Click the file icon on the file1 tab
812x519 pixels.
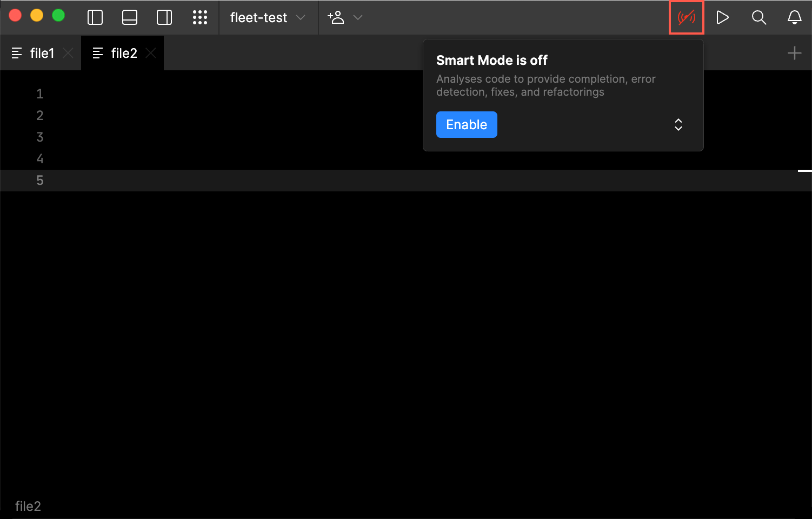[16, 52]
